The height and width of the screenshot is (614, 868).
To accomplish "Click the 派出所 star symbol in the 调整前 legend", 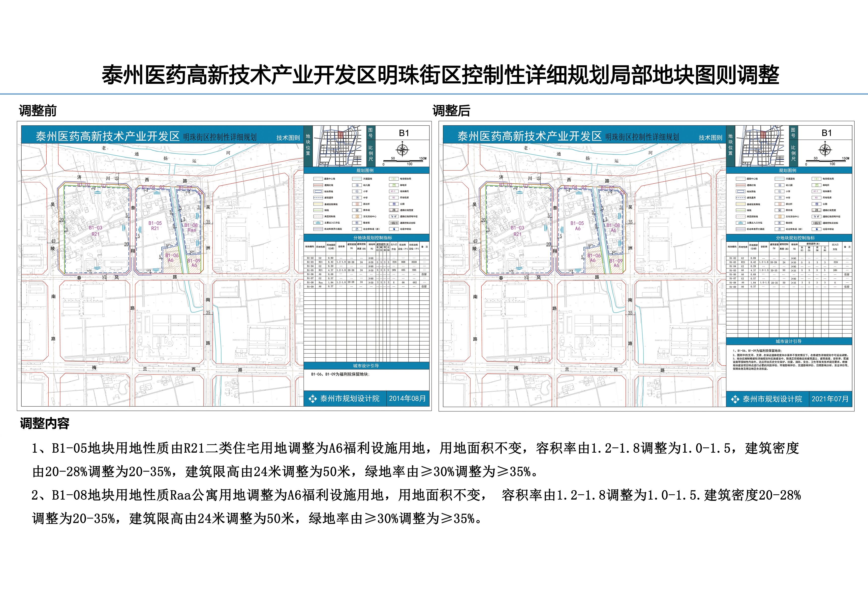I will (357, 204).
